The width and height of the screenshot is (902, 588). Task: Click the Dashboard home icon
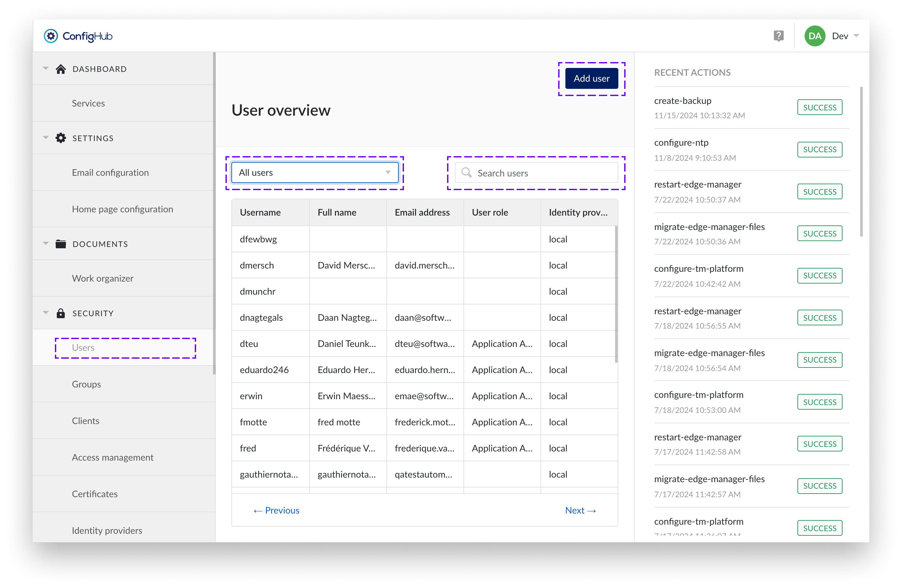pyautogui.click(x=61, y=69)
